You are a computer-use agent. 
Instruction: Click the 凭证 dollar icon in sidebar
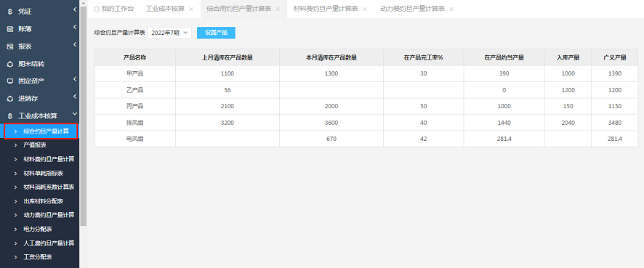[10, 12]
